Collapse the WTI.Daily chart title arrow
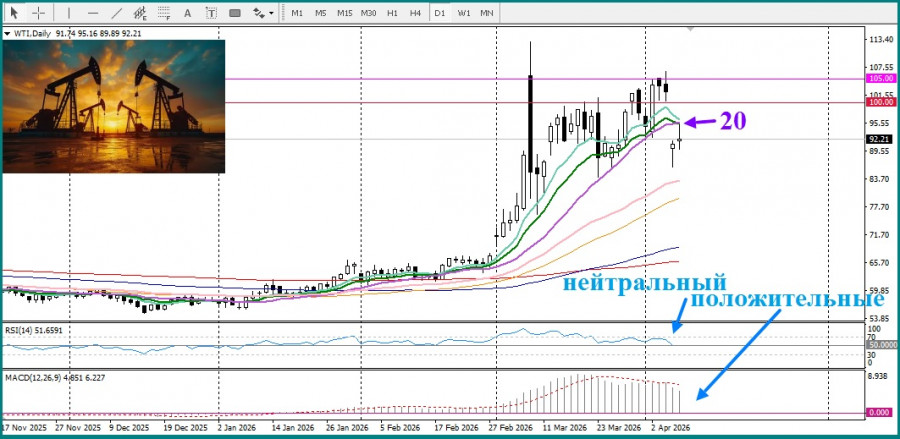The height and width of the screenshot is (439, 900). (8, 33)
